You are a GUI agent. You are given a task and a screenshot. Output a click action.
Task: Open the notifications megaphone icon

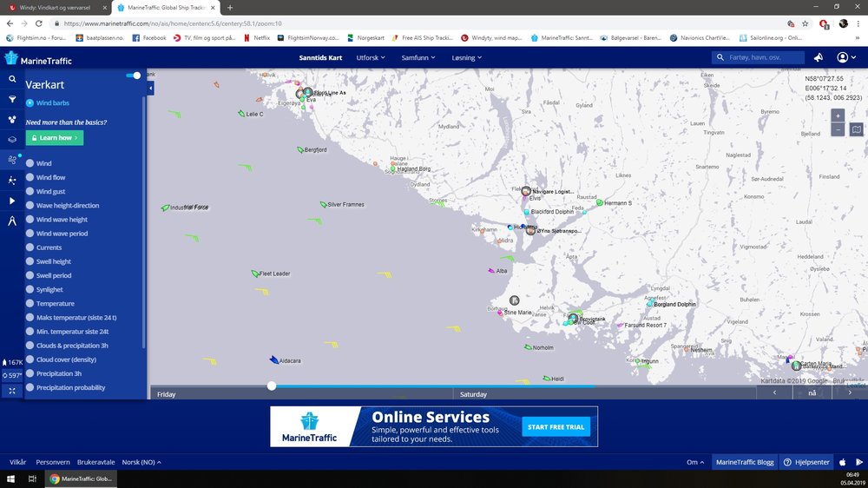pyautogui.click(x=819, y=57)
